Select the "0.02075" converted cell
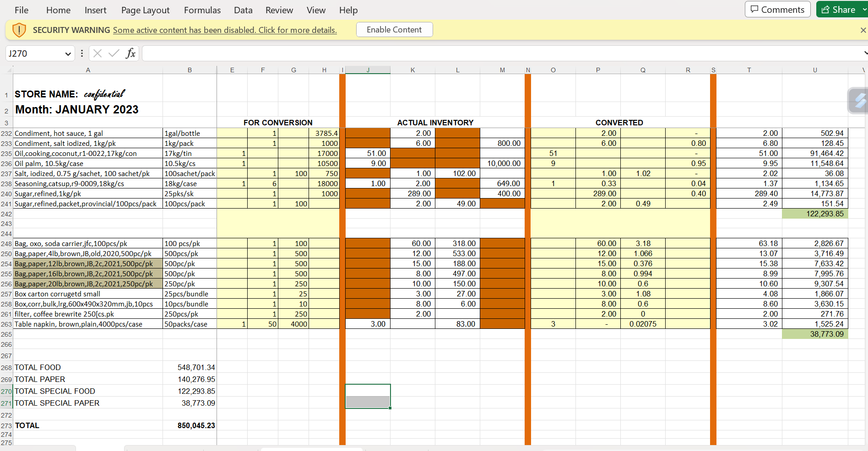The height and width of the screenshot is (451, 868). pos(643,324)
